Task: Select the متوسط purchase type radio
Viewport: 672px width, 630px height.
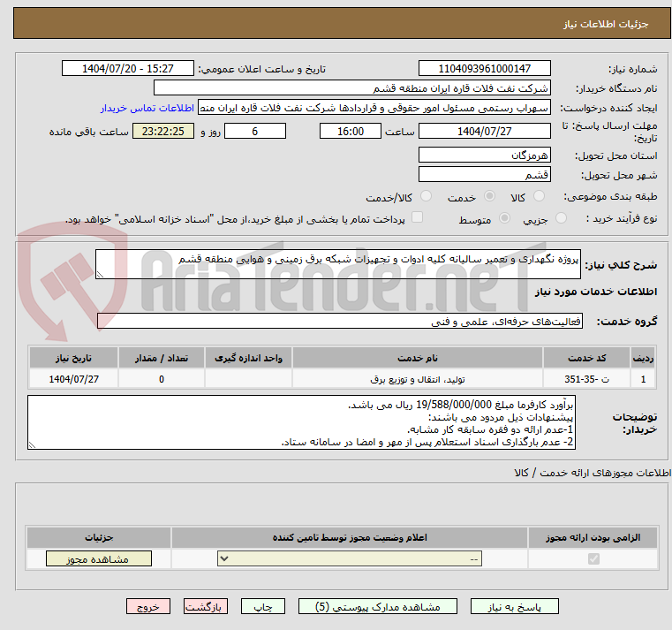Action: [x=505, y=218]
